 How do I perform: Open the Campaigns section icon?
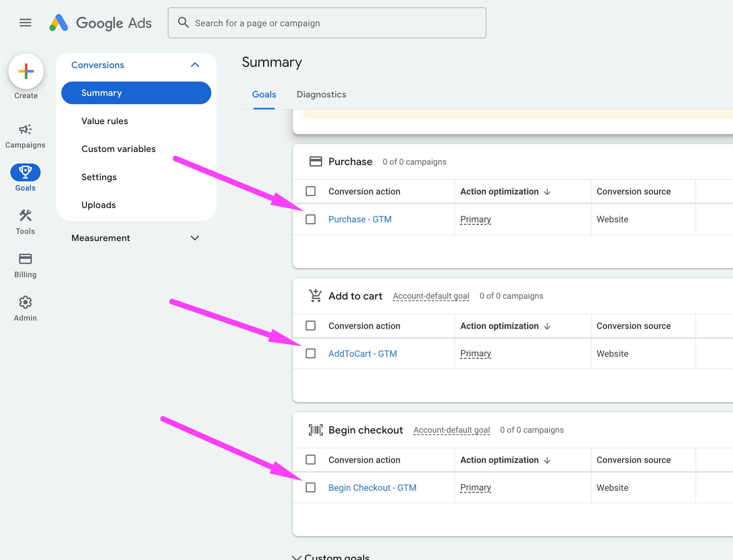coord(25,129)
